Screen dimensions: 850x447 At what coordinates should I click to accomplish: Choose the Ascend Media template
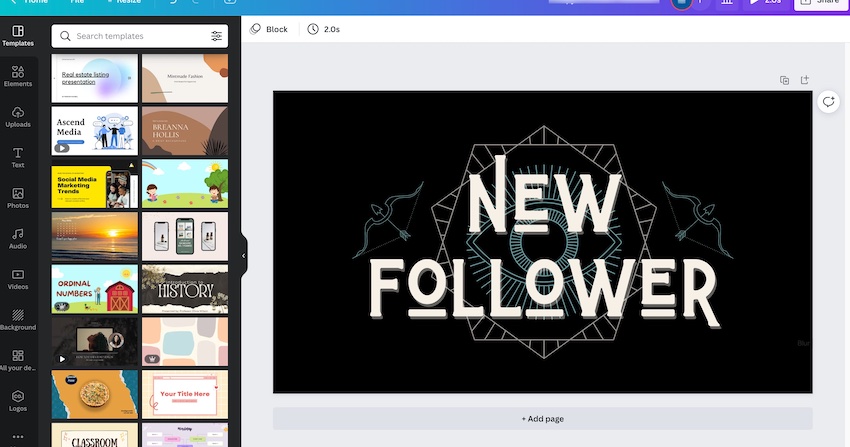[x=95, y=130]
